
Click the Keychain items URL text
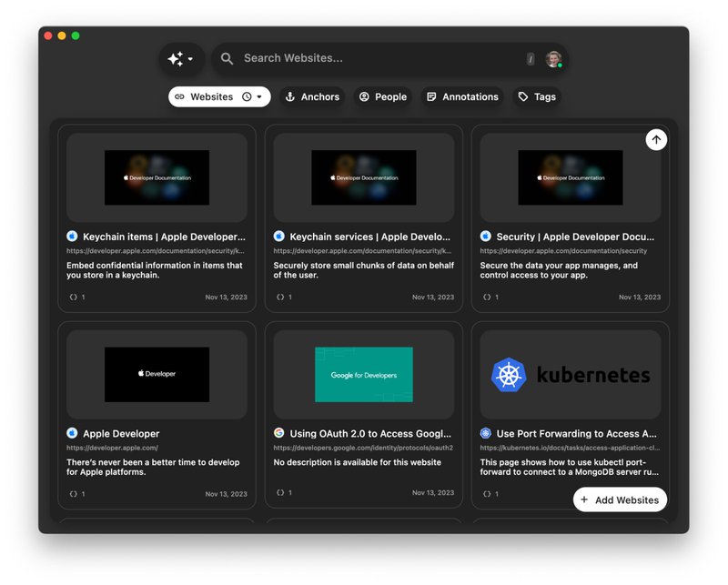pyautogui.click(x=155, y=251)
